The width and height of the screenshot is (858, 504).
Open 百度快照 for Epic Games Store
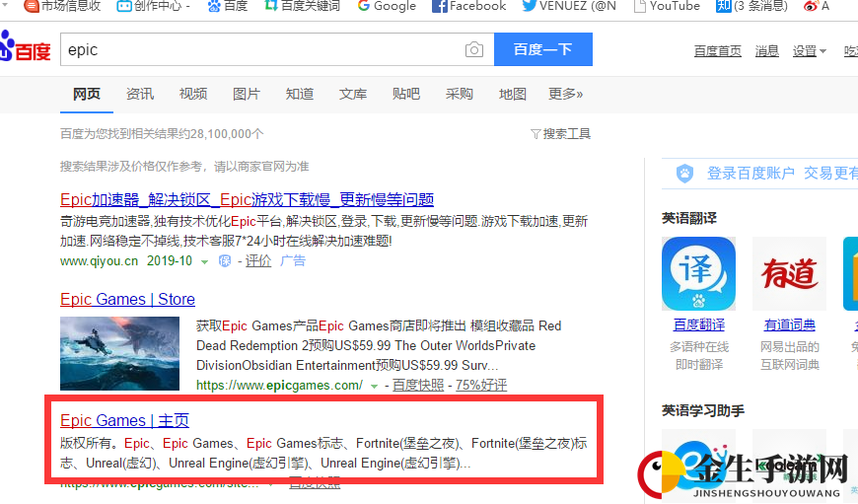coord(418,386)
